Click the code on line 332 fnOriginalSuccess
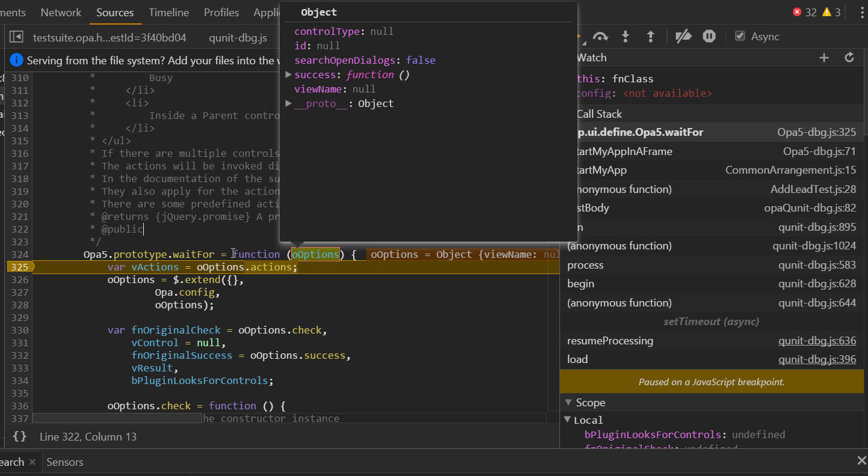868x476 pixels. [241, 355]
